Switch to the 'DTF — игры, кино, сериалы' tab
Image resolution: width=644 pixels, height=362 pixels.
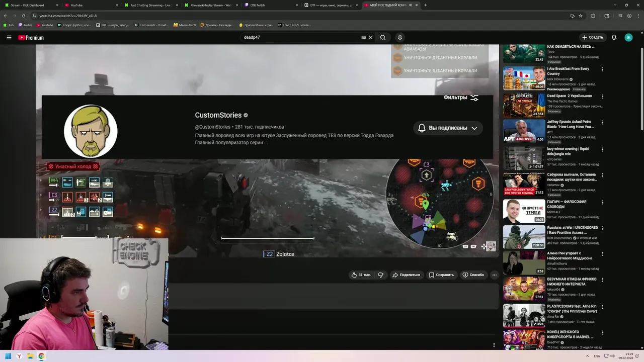click(x=331, y=5)
